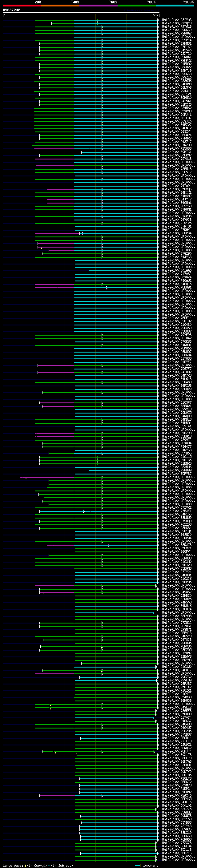Open hit UniRef100_Q8SYG3

[177, 206]
